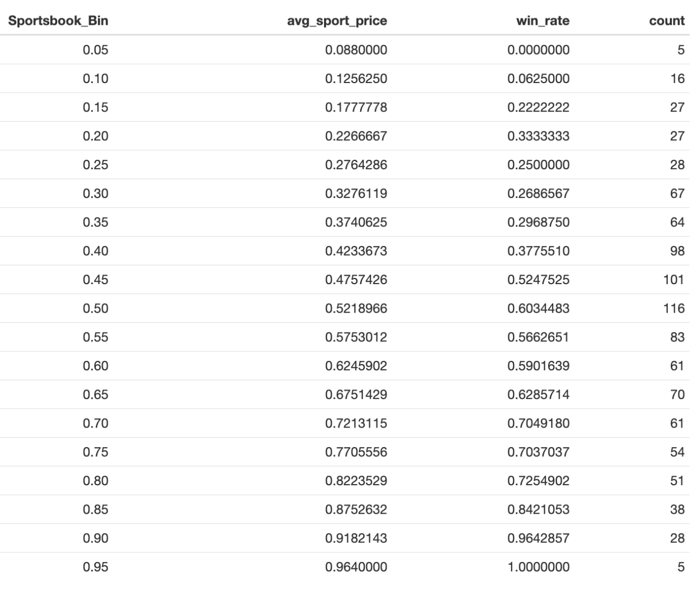Viewport: 700px width, 590px height.
Task: Click the count cell showing 98
Action: click(x=677, y=251)
